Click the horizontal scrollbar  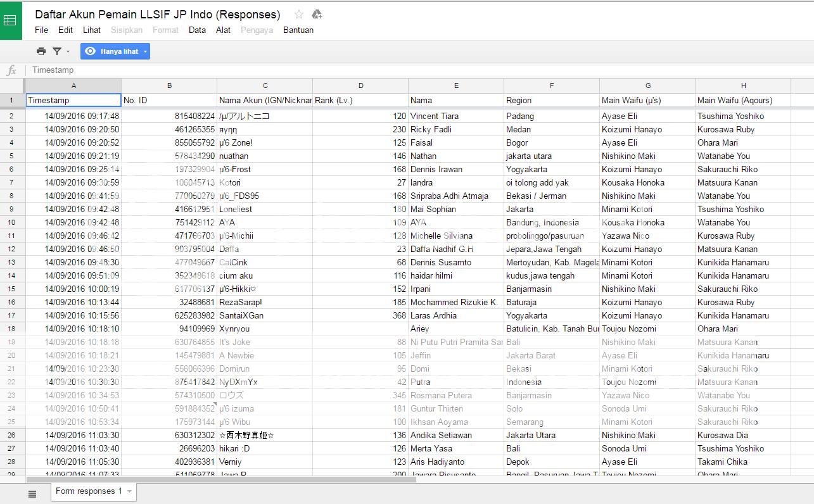pyautogui.click(x=220, y=479)
